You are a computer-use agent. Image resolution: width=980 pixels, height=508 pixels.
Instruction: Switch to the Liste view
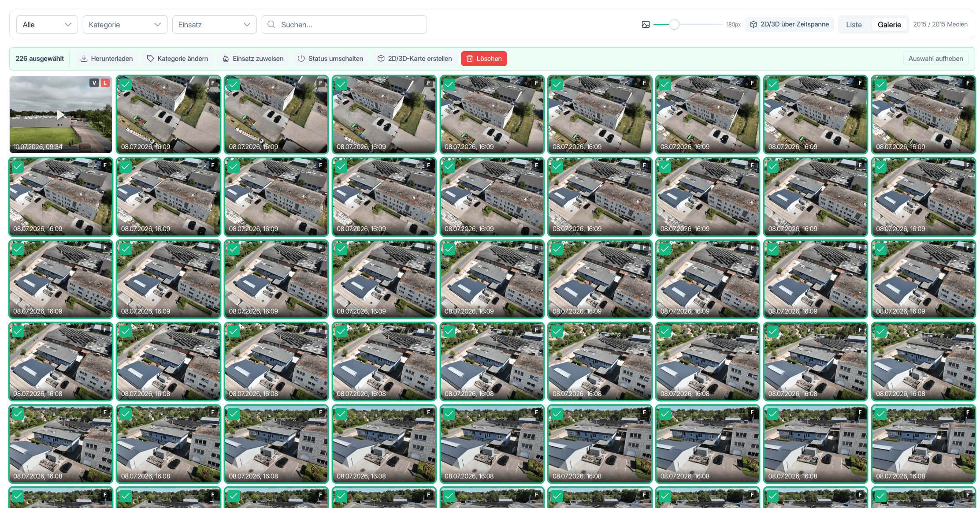pyautogui.click(x=854, y=25)
